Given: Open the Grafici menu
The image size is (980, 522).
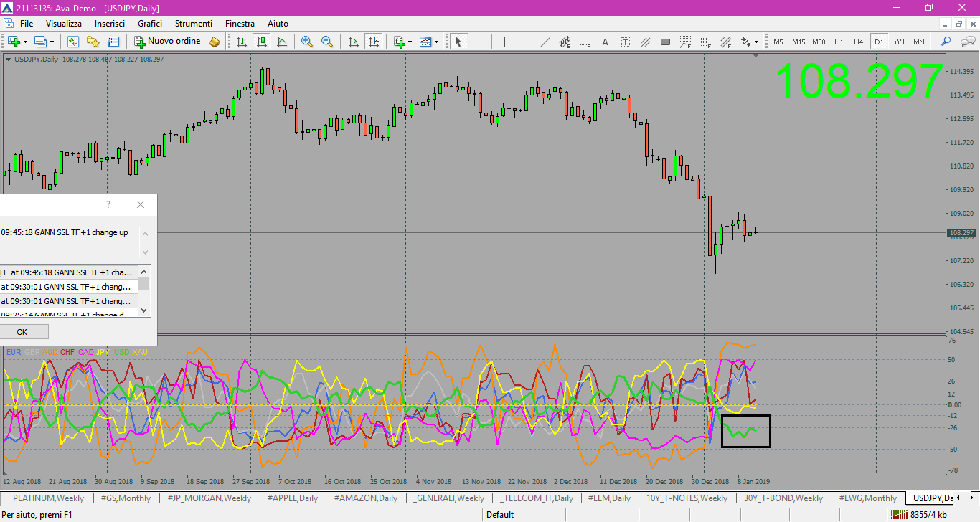Looking at the screenshot, I should (150, 24).
